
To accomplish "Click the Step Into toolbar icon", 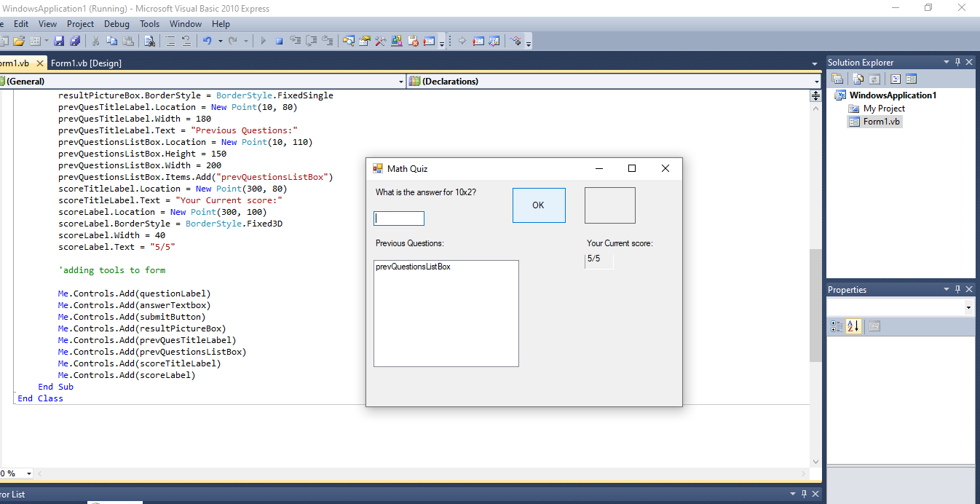I will [295, 41].
